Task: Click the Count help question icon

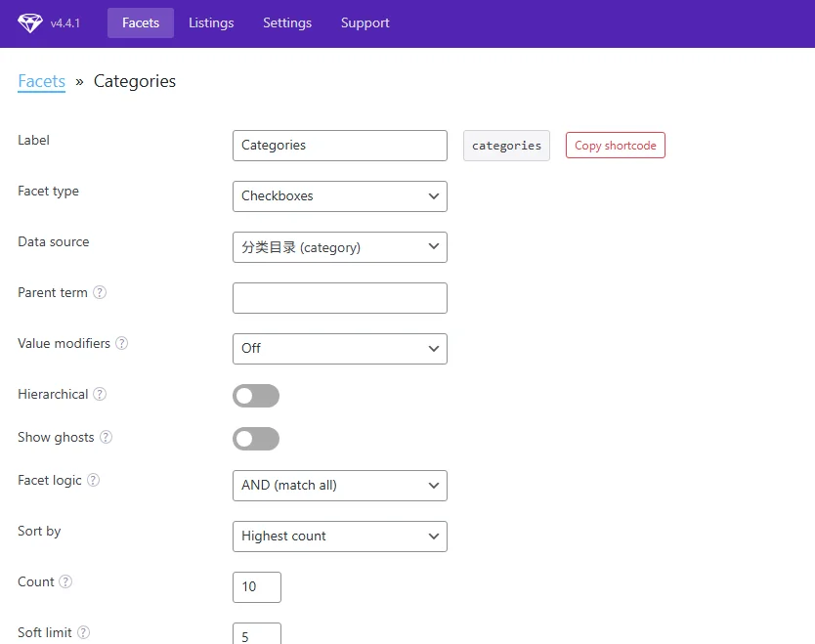Action: 65,581
